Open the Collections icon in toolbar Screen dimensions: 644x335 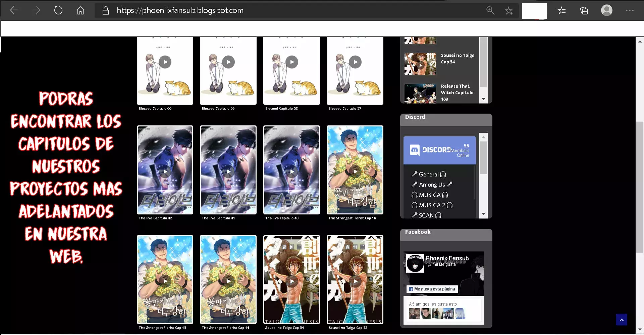(x=584, y=10)
